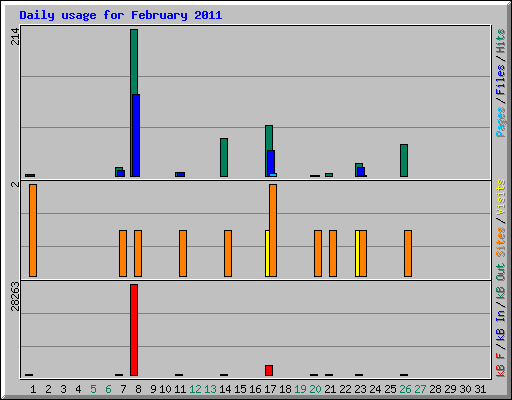The image size is (512, 400).
Task: Select the green Hits bar for day 17
Action: point(269,138)
